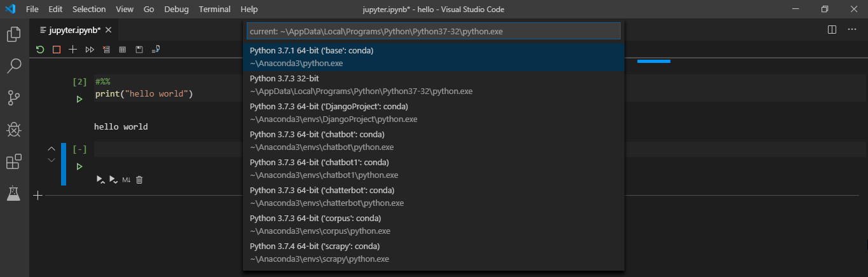Run all notebook cells
The height and width of the screenshot is (277, 868).
coord(90,50)
